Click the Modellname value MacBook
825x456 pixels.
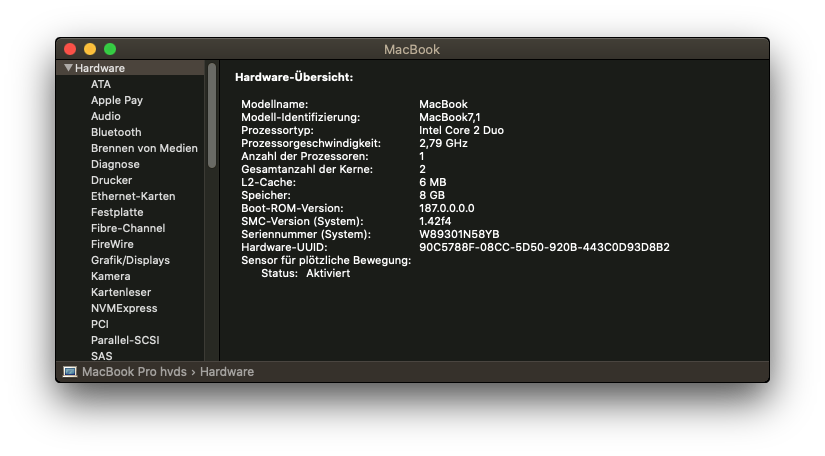[x=444, y=104]
